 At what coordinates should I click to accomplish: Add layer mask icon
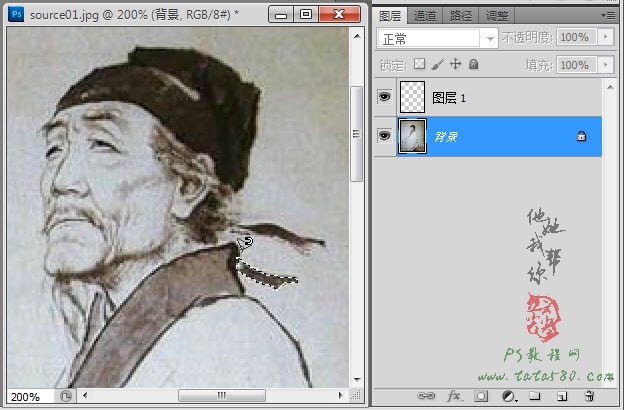pyautogui.click(x=481, y=396)
